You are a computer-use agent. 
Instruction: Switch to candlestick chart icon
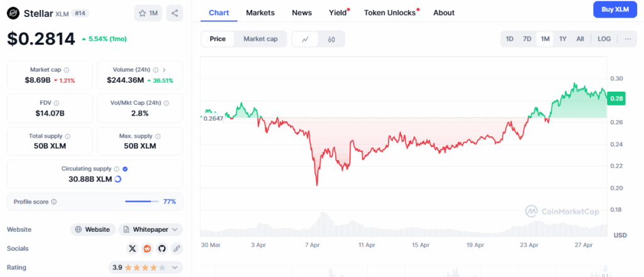click(331, 39)
